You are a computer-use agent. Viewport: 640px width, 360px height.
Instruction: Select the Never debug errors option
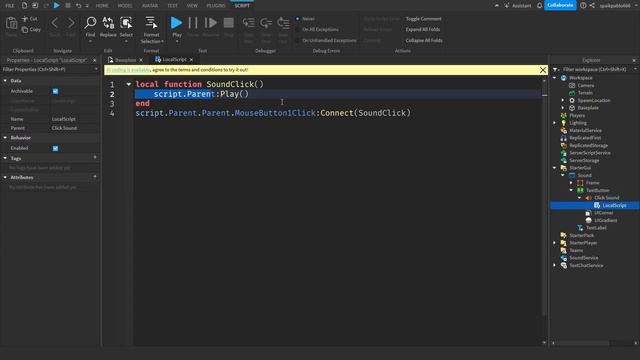click(298, 19)
